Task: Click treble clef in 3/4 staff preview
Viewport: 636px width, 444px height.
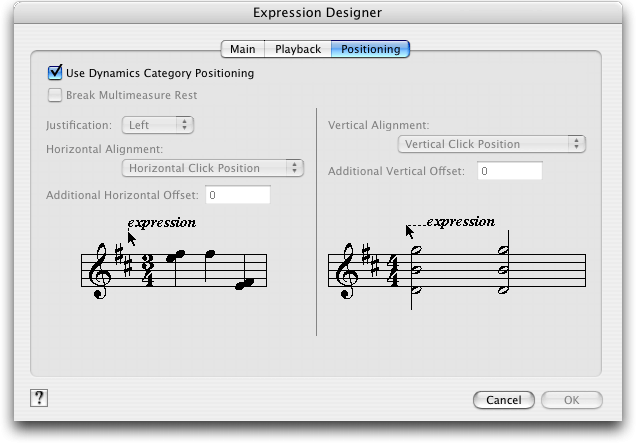Action: click(100, 271)
